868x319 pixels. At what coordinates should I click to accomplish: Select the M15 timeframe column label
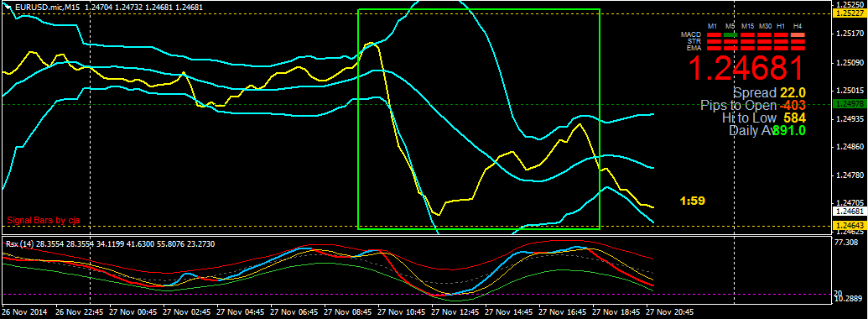pos(747,26)
